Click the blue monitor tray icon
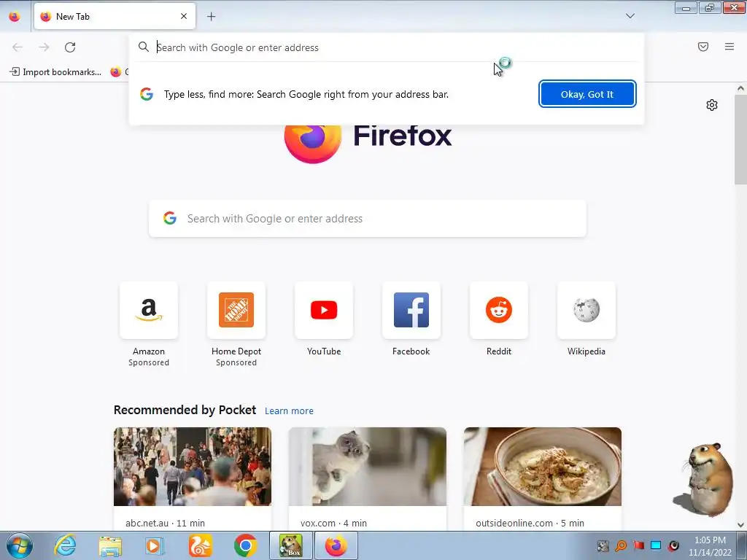Image resolution: width=747 pixels, height=560 pixels. click(x=656, y=545)
